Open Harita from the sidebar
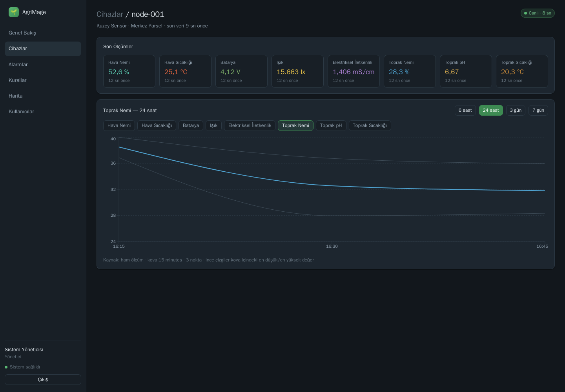565x392 pixels. point(43,96)
